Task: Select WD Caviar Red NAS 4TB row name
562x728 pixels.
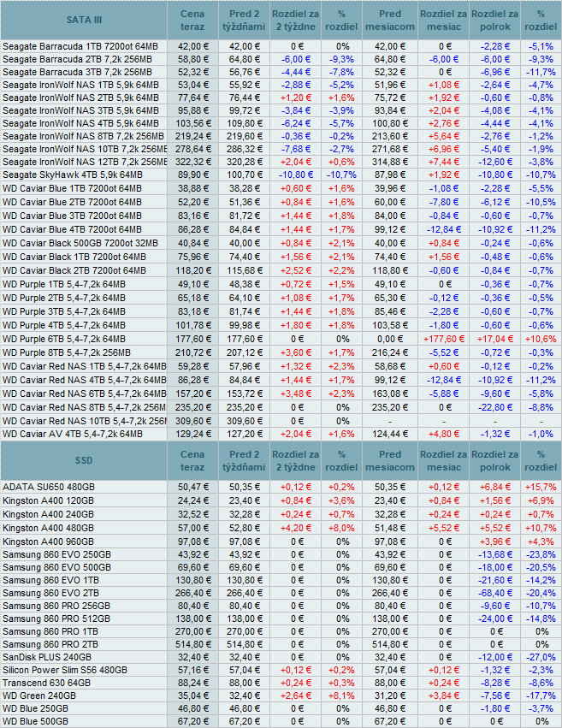Action: point(84,380)
